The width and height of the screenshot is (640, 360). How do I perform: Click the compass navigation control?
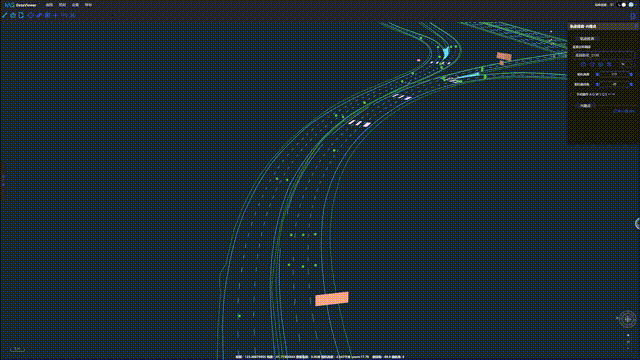[x=627, y=319]
